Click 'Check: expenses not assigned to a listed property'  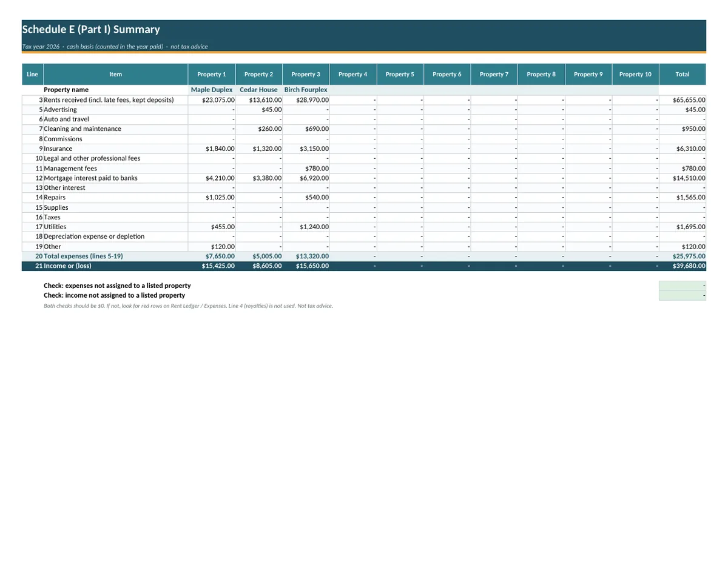point(117,286)
